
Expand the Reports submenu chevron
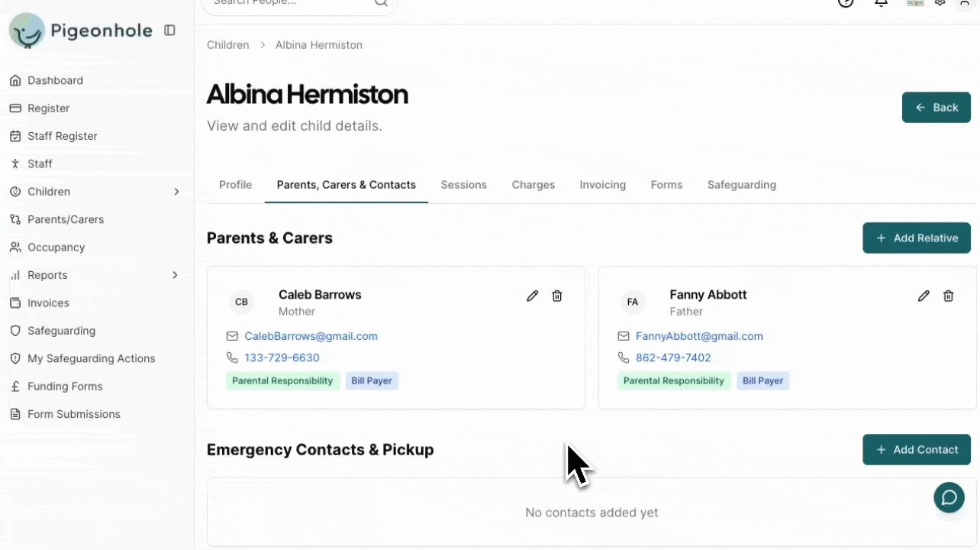tap(175, 275)
